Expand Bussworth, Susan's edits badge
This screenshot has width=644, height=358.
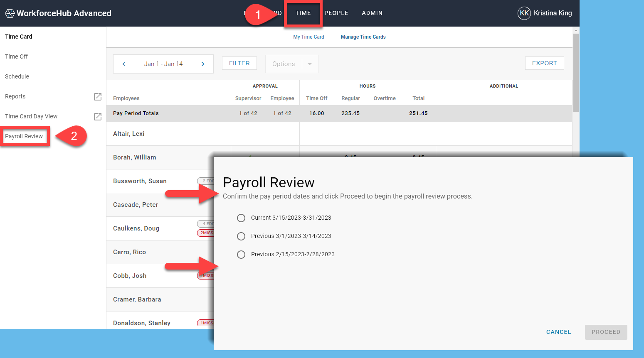(207, 181)
